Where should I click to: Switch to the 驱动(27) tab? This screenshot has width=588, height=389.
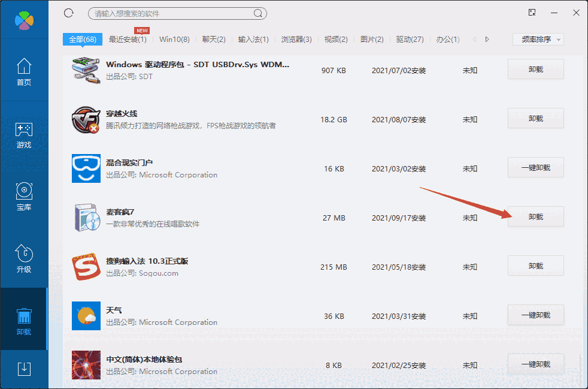[x=410, y=38]
